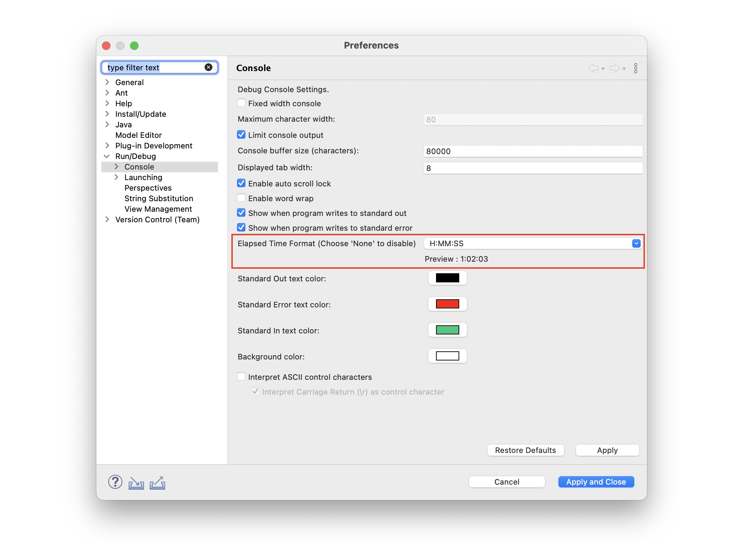Open the view menu via three-dot icon
Screen dimensions: 756x543
point(636,68)
